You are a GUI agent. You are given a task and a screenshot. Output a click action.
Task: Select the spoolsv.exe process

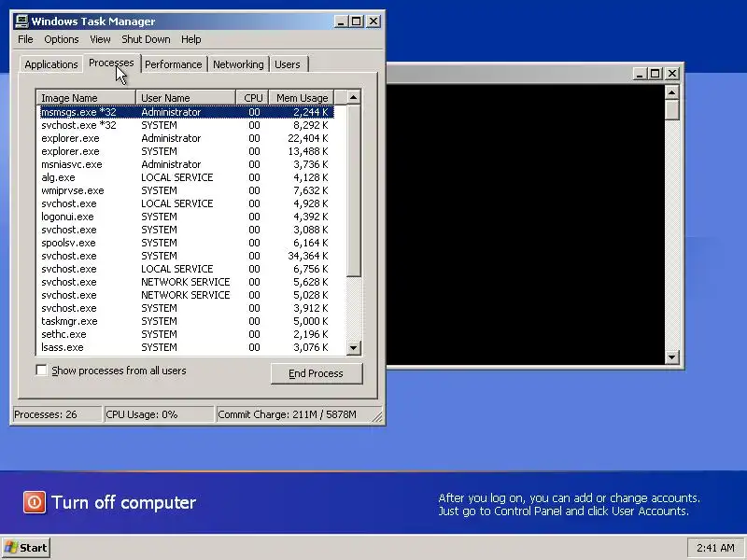pyautogui.click(x=186, y=243)
